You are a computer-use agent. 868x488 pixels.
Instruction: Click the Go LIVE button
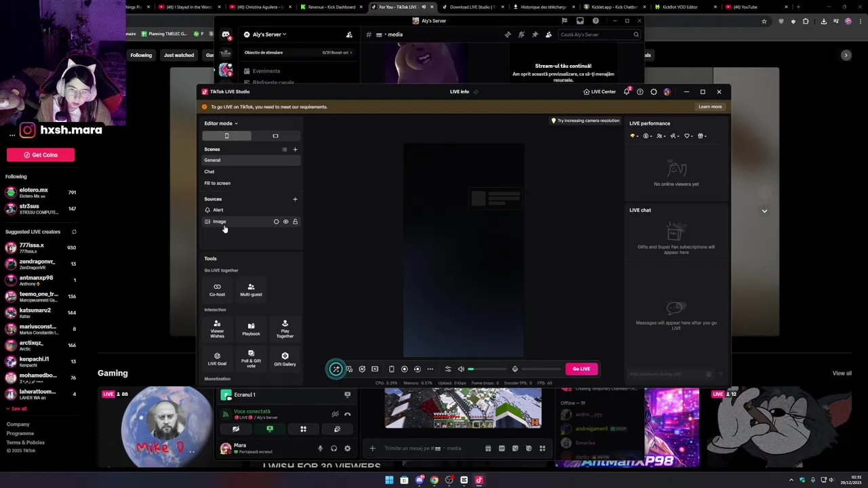coord(581,369)
